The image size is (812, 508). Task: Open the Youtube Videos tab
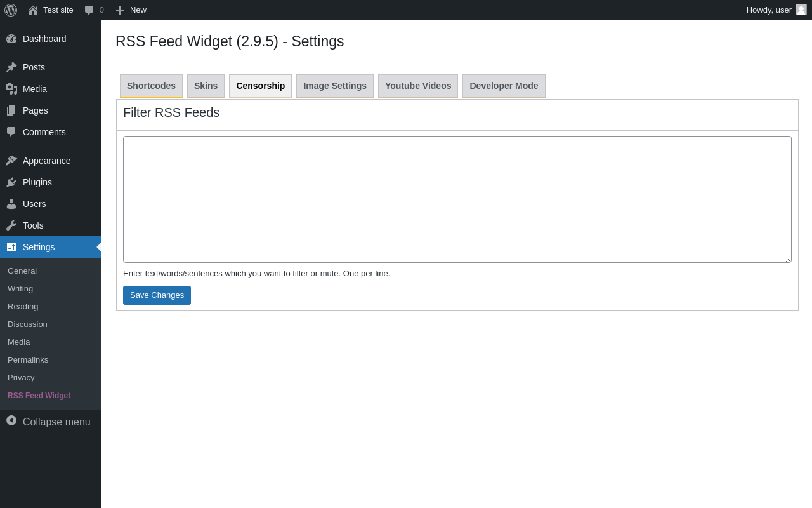pyautogui.click(x=418, y=86)
